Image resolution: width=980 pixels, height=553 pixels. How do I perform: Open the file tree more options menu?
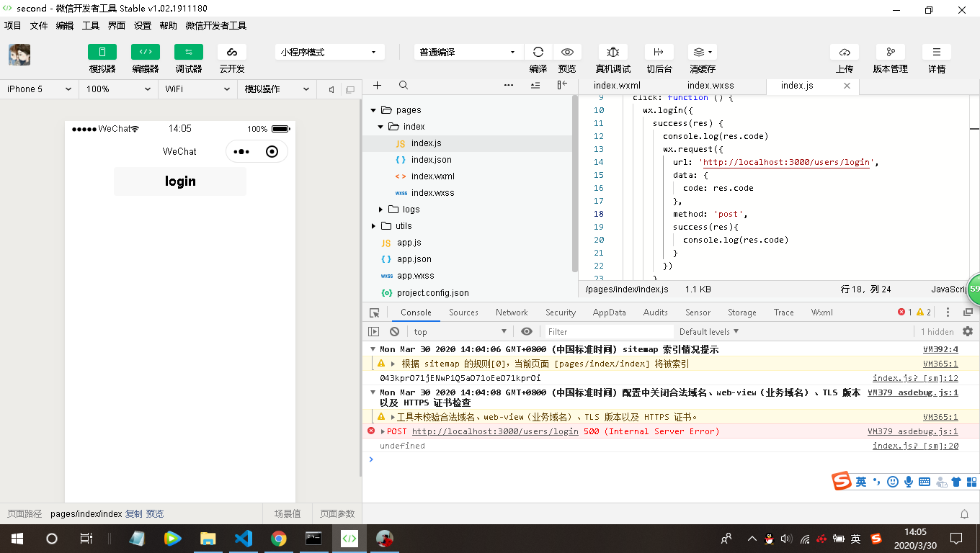(x=509, y=85)
